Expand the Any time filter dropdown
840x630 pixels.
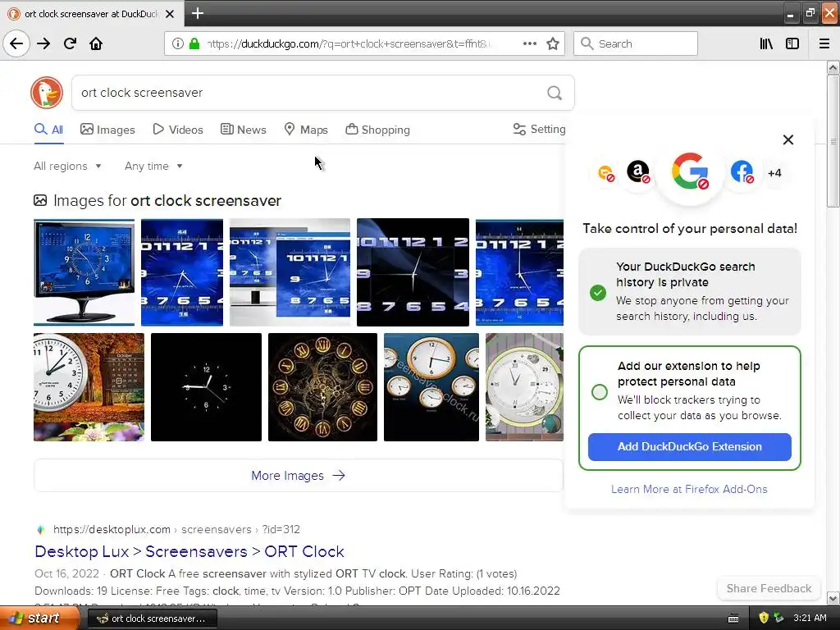(153, 166)
